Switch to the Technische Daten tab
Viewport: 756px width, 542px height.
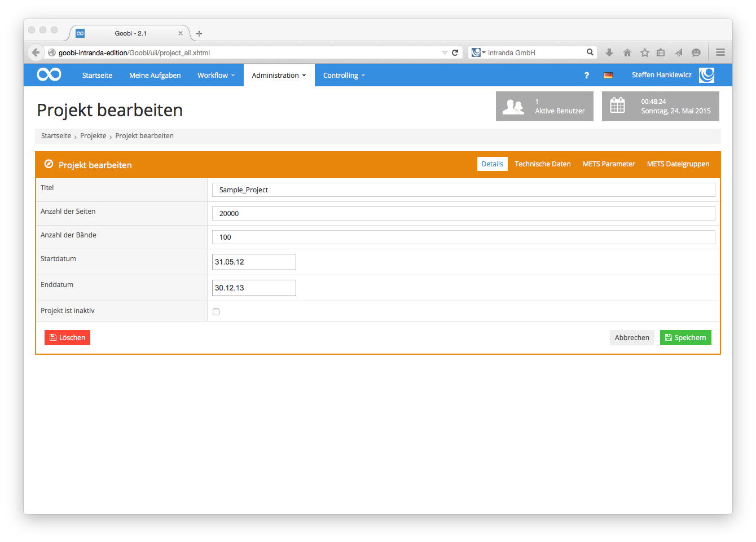point(543,164)
